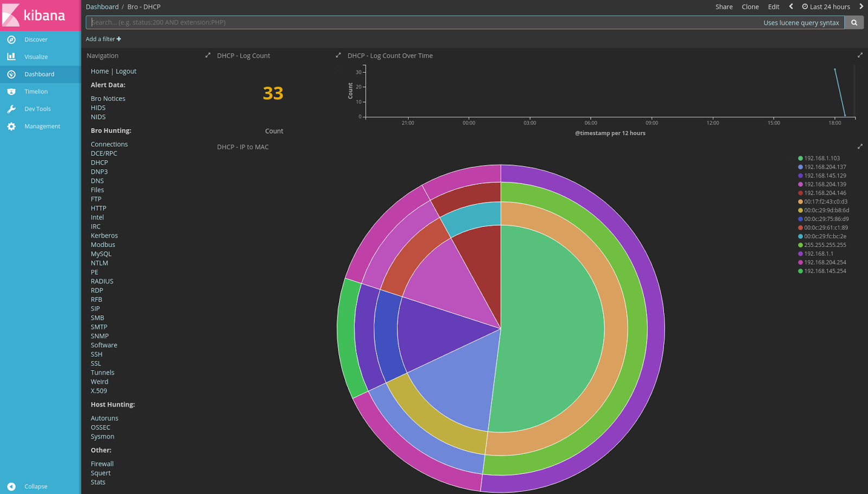Toggle the 192.168.1.103 legend entry
The image size is (868, 494).
point(824,158)
